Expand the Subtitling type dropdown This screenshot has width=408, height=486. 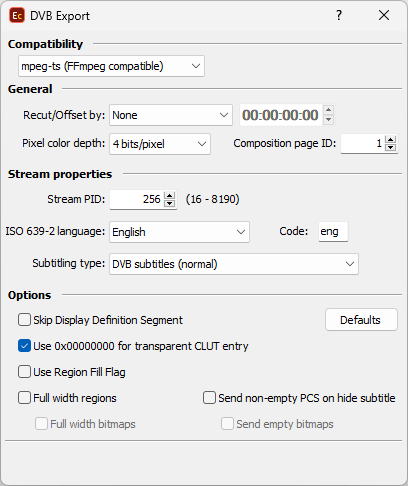click(x=234, y=264)
